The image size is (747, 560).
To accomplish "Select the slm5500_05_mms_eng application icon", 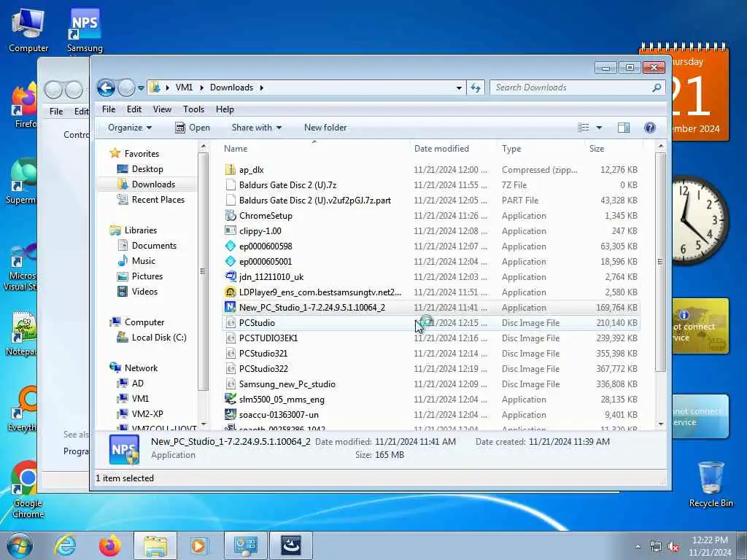I will 231,399.
